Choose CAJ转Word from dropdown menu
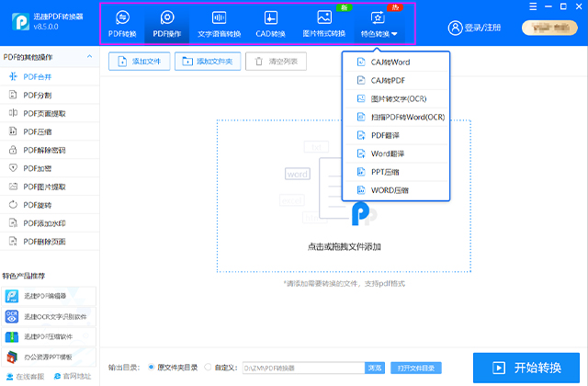588x386 pixels. click(396, 62)
